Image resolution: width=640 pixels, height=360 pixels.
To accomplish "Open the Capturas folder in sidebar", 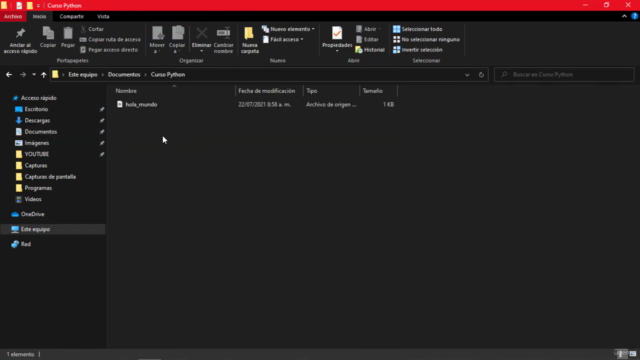I will click(x=36, y=165).
